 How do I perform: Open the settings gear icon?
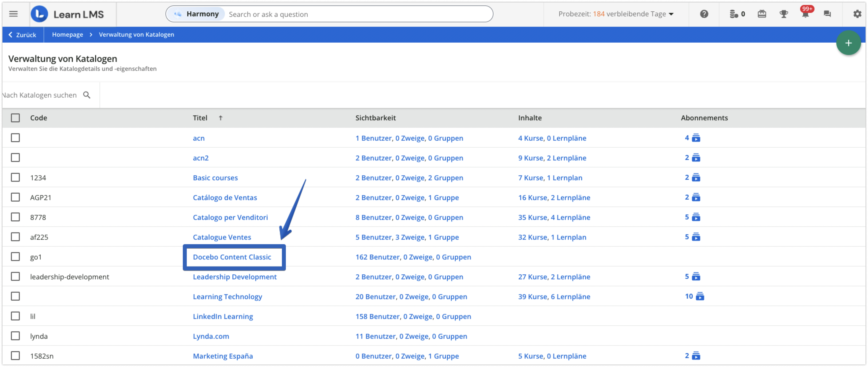coord(857,14)
